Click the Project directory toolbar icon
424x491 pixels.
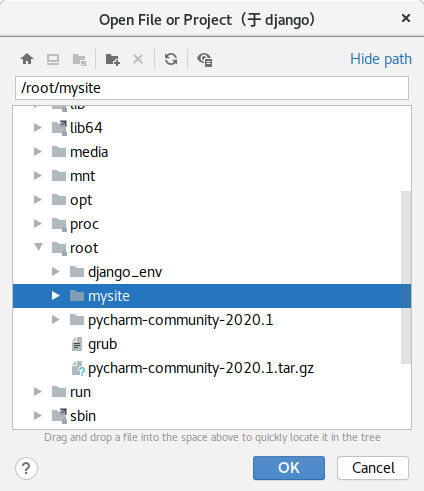(x=79, y=60)
